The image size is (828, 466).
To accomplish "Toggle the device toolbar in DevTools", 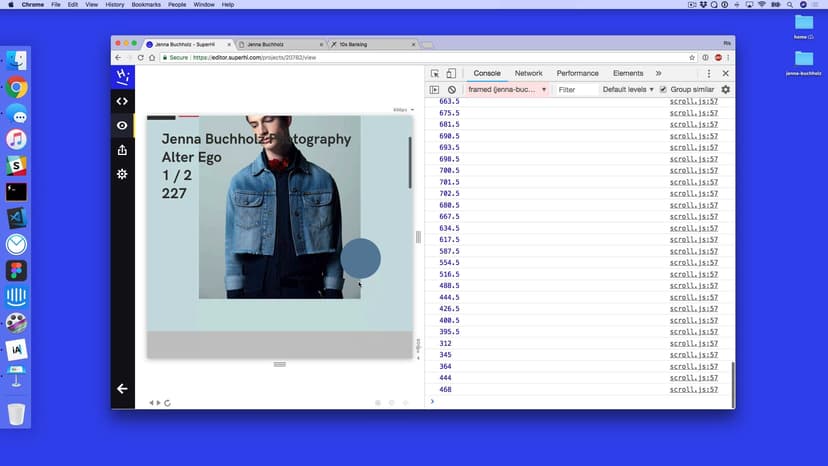I will tap(451, 74).
